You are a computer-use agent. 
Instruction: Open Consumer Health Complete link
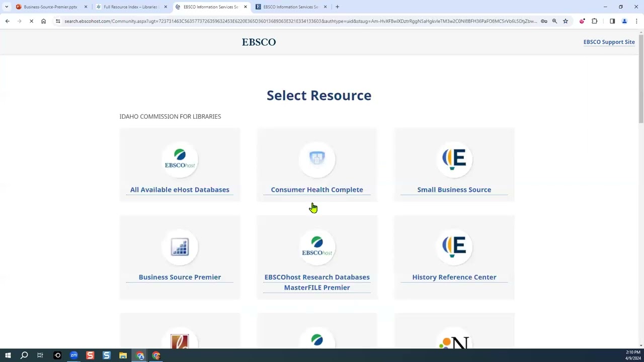(x=317, y=190)
